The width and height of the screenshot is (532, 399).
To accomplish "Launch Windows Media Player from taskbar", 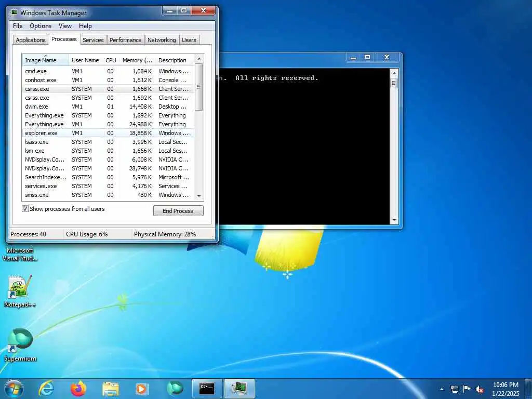I will click(x=141, y=389).
